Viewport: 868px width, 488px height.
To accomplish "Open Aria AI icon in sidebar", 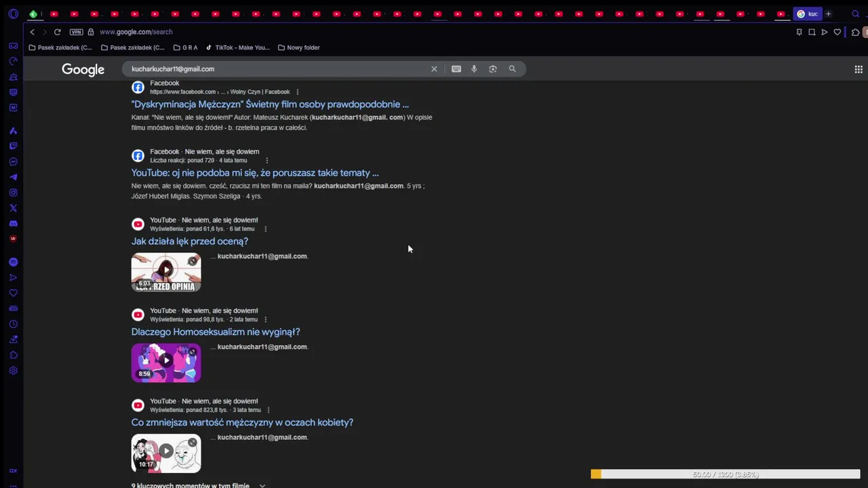I will 13,130.
